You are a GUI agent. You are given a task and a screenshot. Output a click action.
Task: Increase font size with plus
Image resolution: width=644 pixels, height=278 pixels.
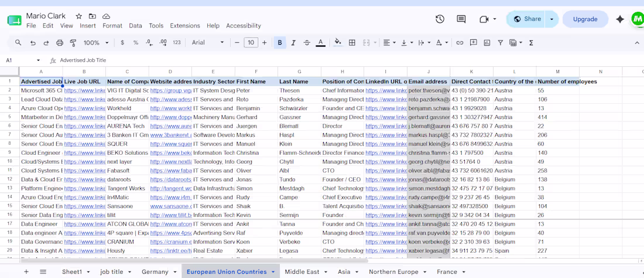pos(264,42)
